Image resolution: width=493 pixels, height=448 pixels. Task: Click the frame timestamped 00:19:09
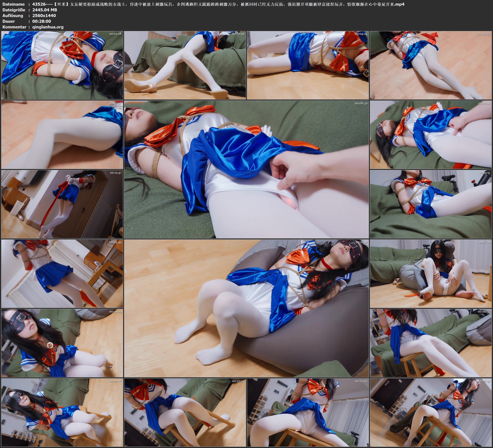click(x=62, y=343)
